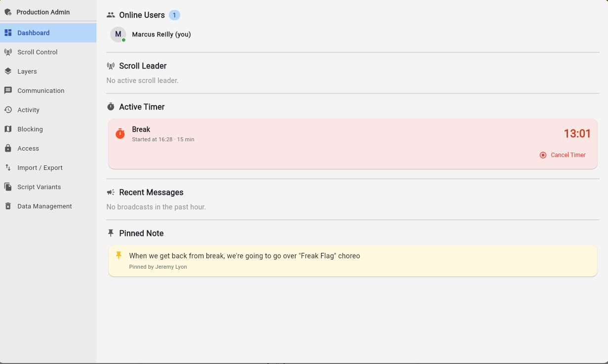Click the Online Users count badge
This screenshot has height=364, width=608.
tap(174, 15)
